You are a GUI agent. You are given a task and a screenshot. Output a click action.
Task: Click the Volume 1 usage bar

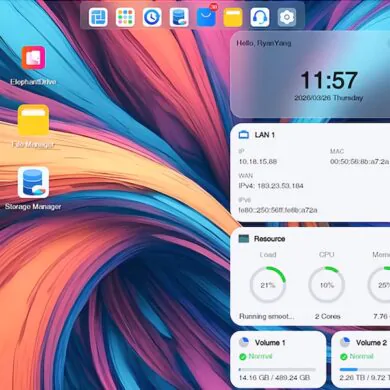coord(277,369)
